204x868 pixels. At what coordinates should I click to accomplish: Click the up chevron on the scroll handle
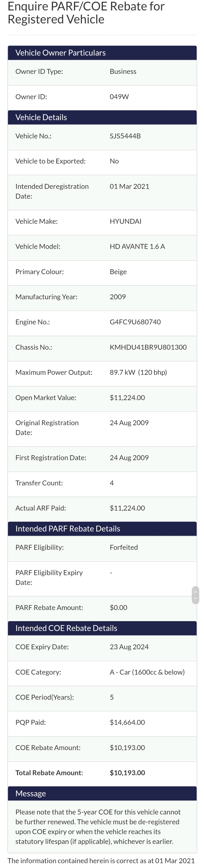click(x=195, y=592)
